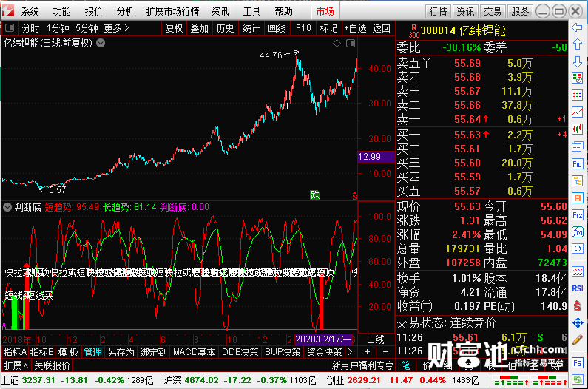
Task: Expand the 扩展 panel at bottom
Action: click(x=16, y=365)
